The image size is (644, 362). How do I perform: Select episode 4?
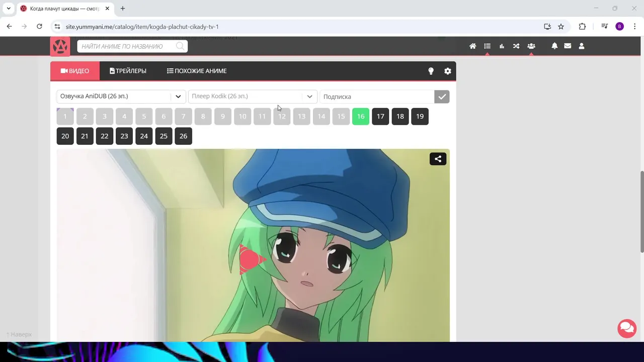pos(124,116)
